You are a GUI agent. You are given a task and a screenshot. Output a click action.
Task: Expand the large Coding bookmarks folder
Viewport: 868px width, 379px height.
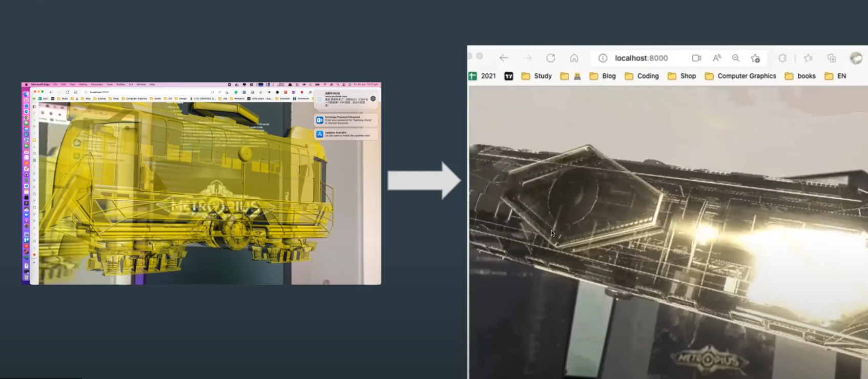pyautogui.click(x=642, y=76)
